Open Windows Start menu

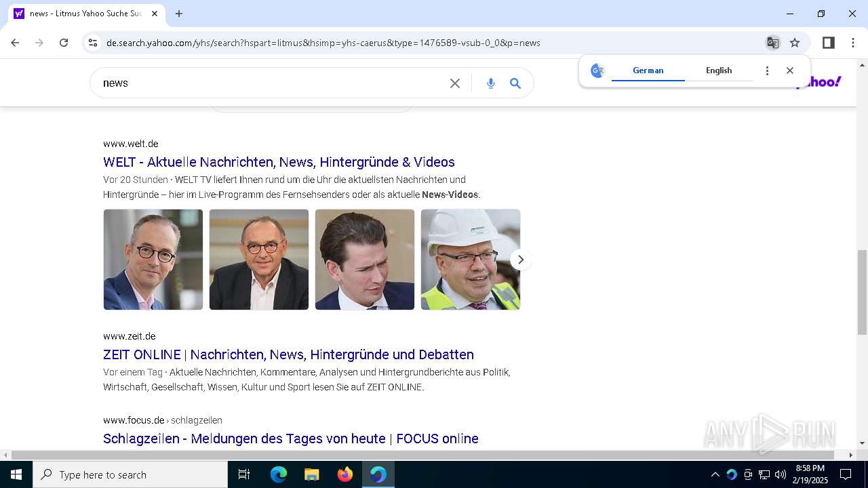tap(16, 474)
